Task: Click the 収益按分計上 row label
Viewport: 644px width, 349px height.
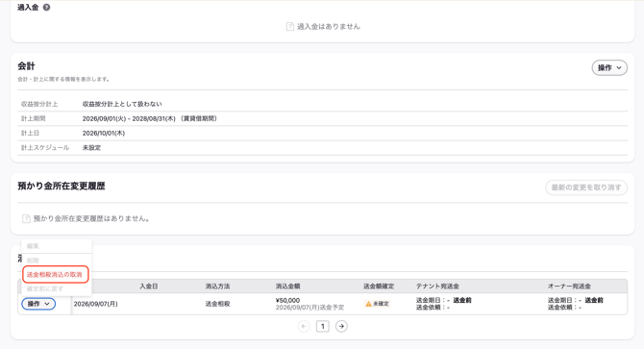Action: point(39,104)
